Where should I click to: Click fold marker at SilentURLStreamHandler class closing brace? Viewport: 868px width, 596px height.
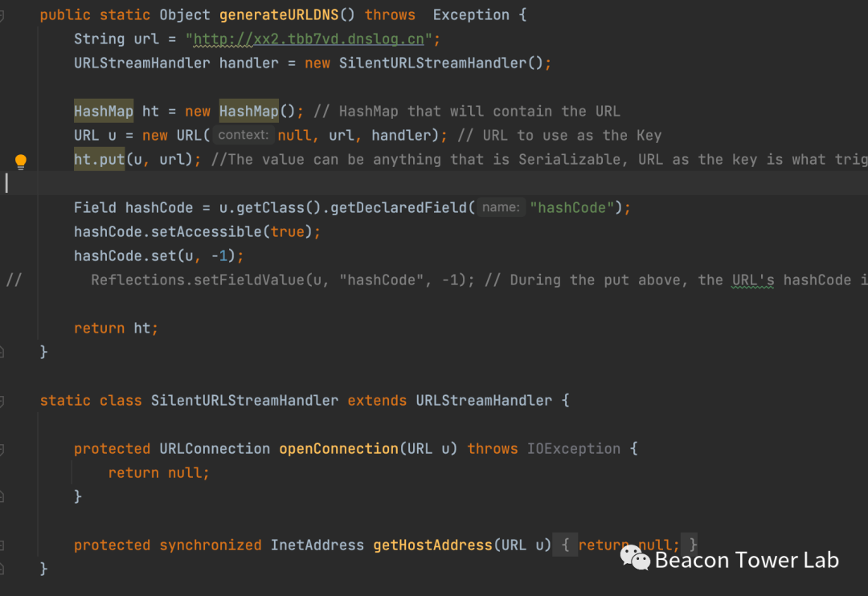(x=2, y=569)
